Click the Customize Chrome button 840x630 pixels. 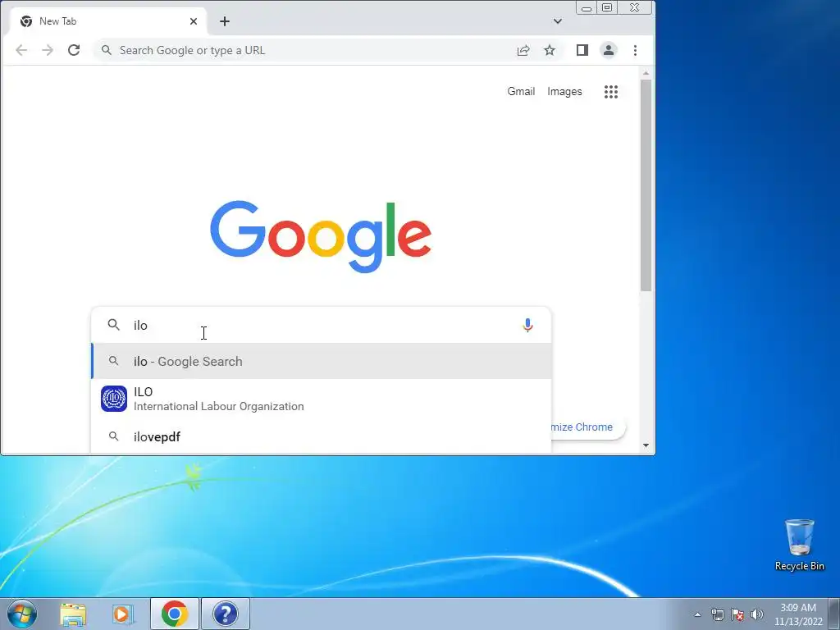click(587, 427)
